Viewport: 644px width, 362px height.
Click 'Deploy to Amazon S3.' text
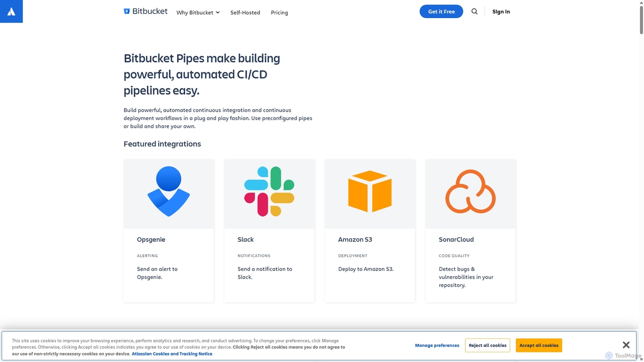[x=366, y=269]
